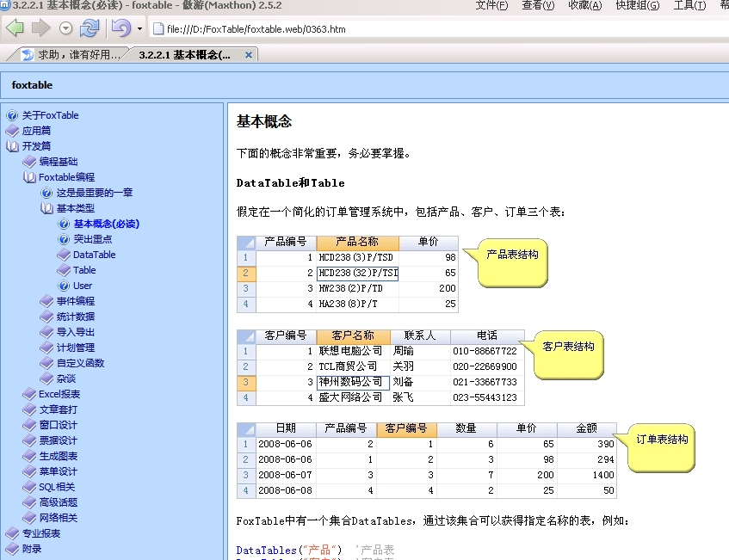This screenshot has height=560, width=729.
Task: Click the 自定义函数 book icon
Action: point(46,363)
